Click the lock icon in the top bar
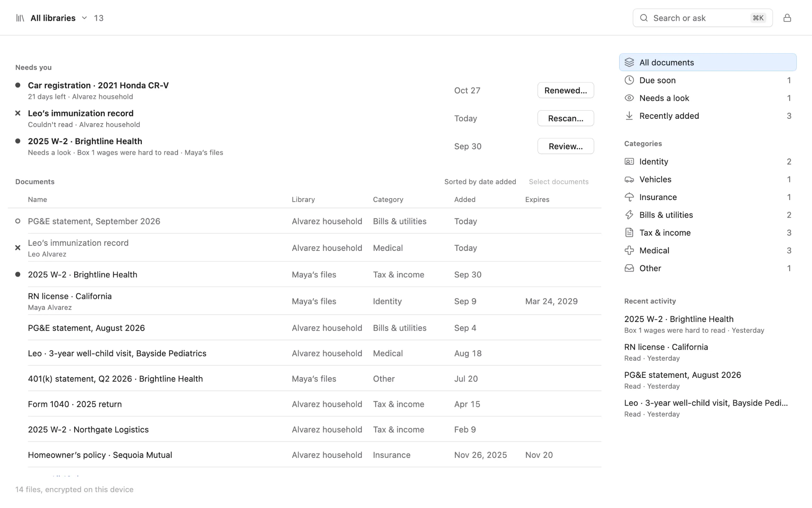Viewport: 812px width, 508px height. [787, 18]
